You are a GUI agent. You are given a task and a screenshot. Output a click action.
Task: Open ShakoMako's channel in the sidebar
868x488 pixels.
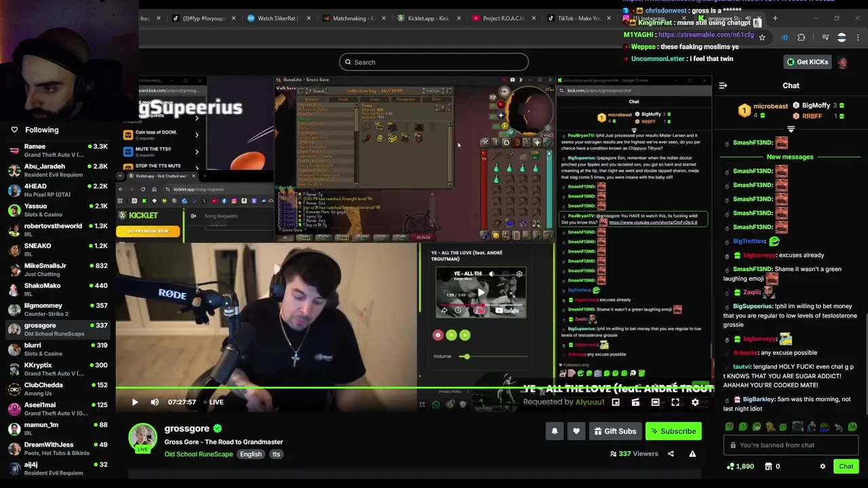point(58,289)
